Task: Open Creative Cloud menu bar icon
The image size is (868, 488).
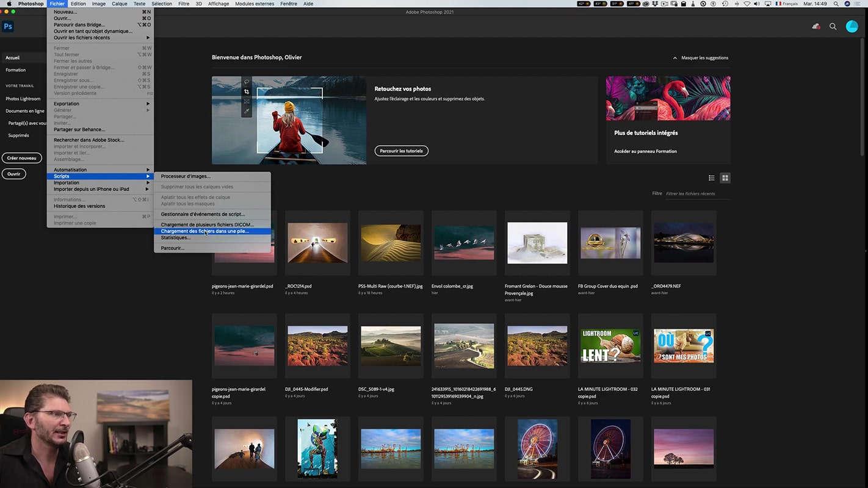Action: (646, 4)
